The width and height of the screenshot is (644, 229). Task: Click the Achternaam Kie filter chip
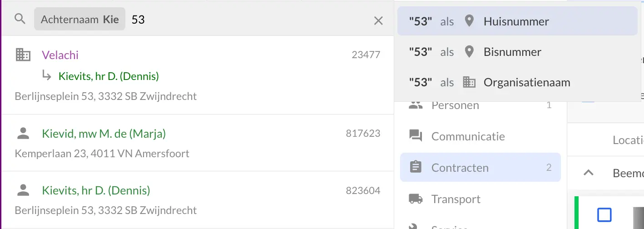pos(79,20)
